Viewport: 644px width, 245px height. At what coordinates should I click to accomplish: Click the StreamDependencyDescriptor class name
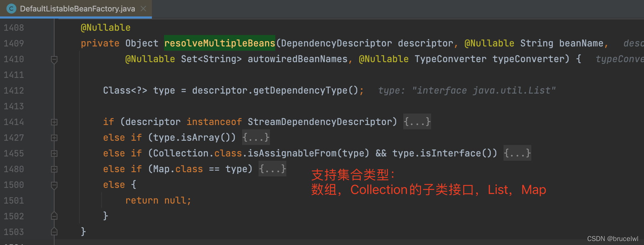(x=320, y=122)
